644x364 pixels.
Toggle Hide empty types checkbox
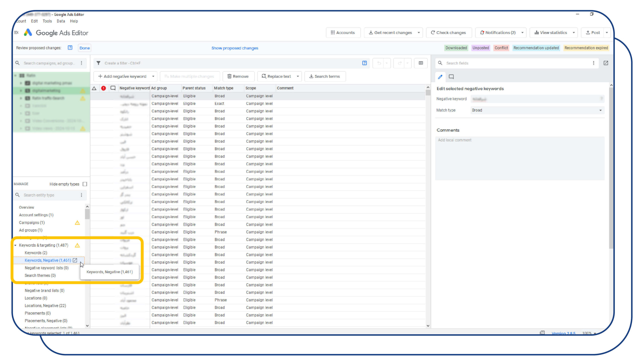pyautogui.click(x=85, y=184)
